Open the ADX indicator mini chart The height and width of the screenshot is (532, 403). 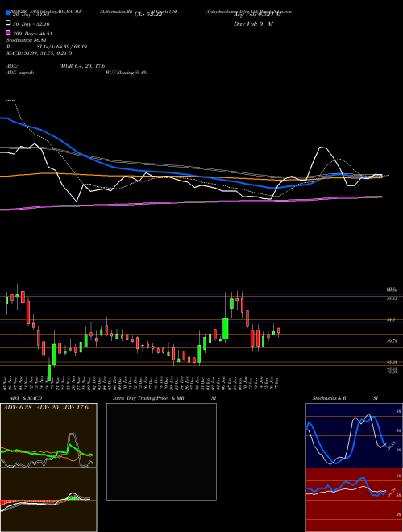(x=48, y=435)
